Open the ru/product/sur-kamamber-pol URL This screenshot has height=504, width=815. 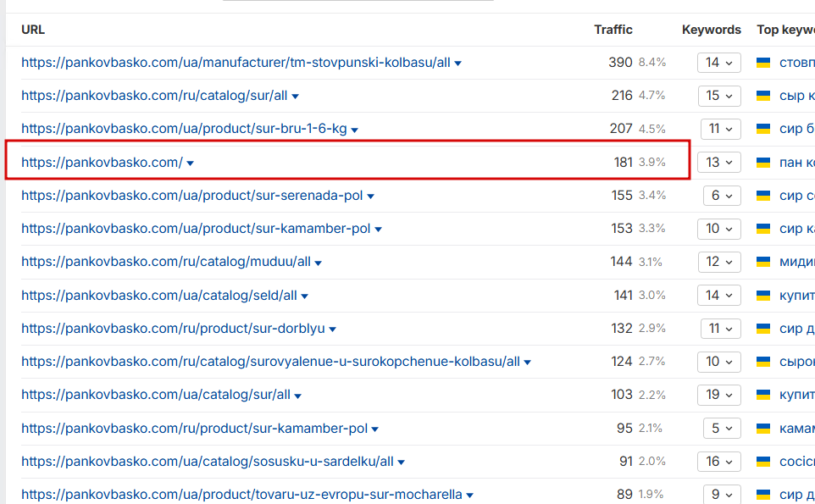(194, 429)
